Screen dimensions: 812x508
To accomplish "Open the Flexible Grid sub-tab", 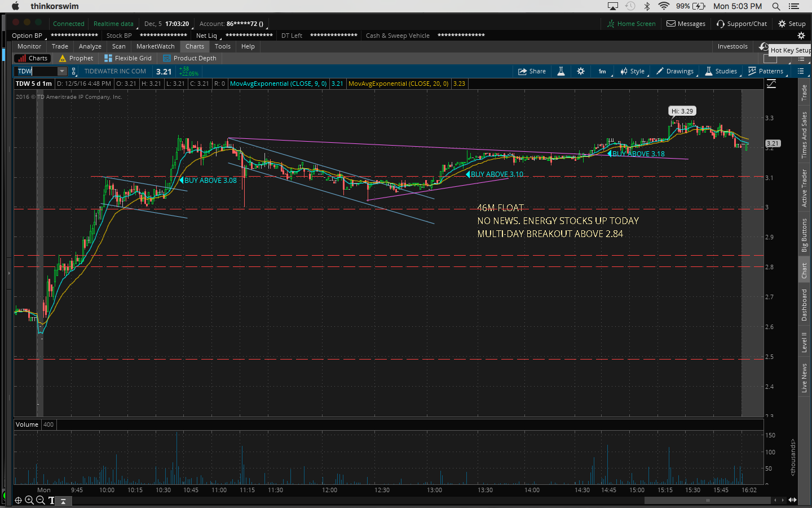I will (x=128, y=58).
